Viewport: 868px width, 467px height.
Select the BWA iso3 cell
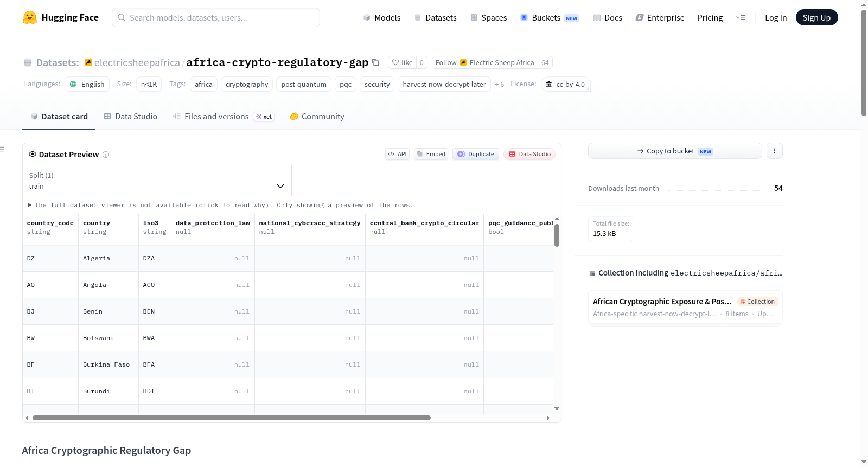[155, 338]
